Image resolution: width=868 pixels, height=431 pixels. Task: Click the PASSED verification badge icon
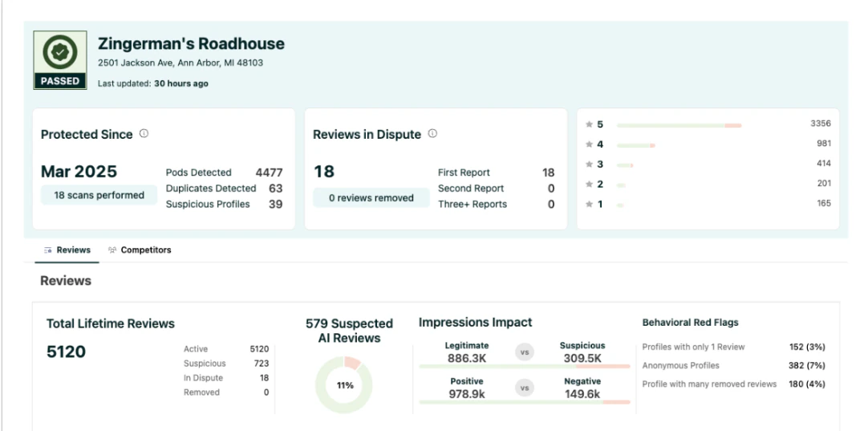(60, 60)
